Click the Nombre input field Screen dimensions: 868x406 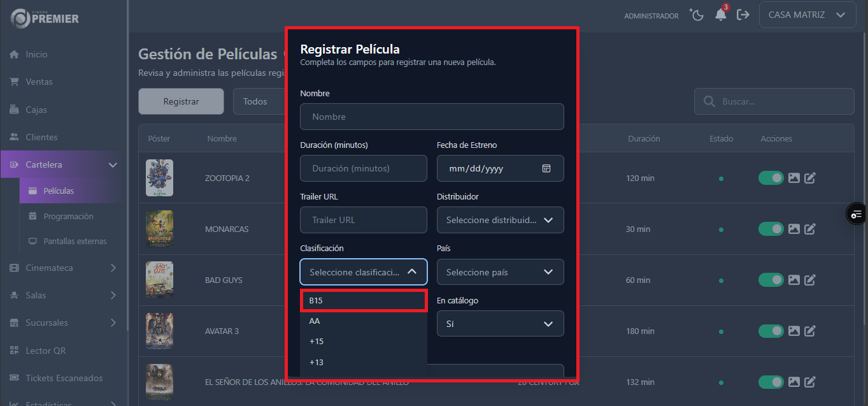tap(432, 117)
